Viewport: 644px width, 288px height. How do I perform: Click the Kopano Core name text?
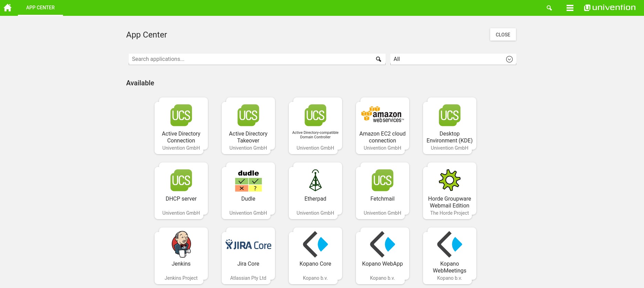coord(315,264)
